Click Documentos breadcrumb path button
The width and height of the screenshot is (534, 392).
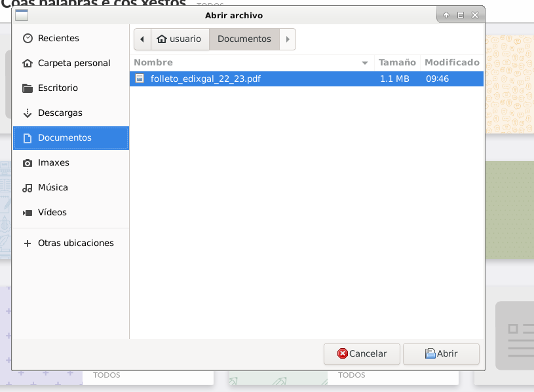tap(244, 39)
